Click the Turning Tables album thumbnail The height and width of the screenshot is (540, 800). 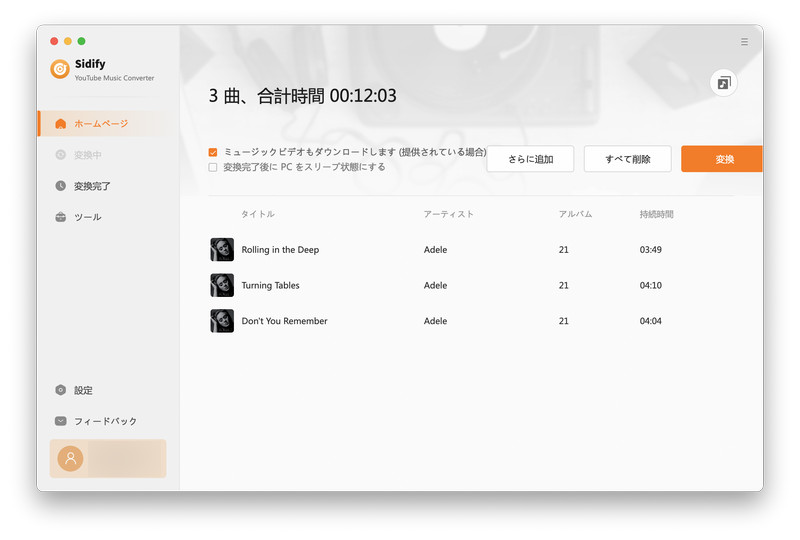tap(222, 285)
